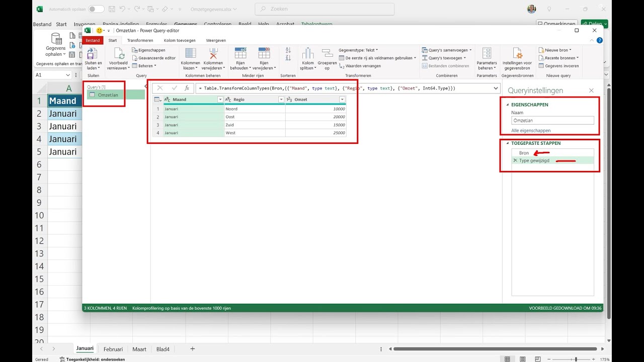This screenshot has height=362, width=644.
Task: Switch to the Blad4 sheet tab
Action: (x=163, y=349)
